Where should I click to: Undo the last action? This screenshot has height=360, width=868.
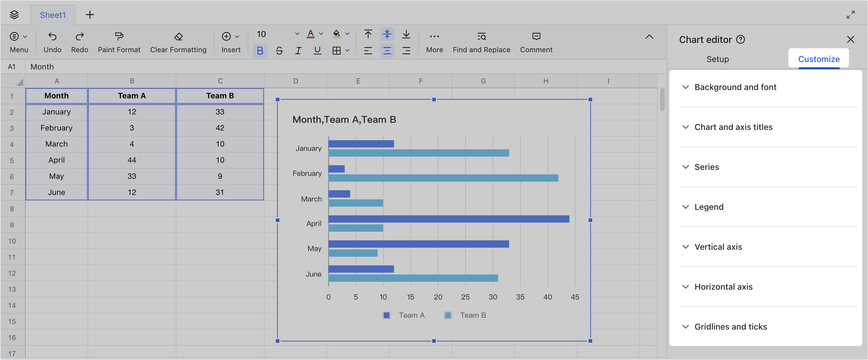point(52,42)
